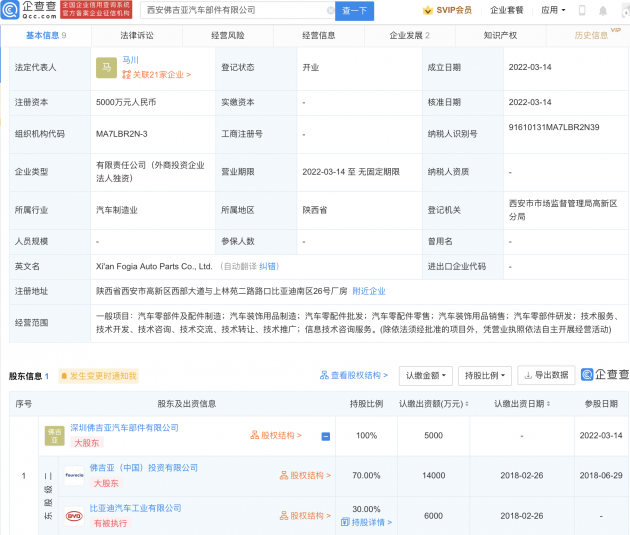630x535 pixels.
Task: Open 企业套餐 in the header
Action: coord(507,10)
